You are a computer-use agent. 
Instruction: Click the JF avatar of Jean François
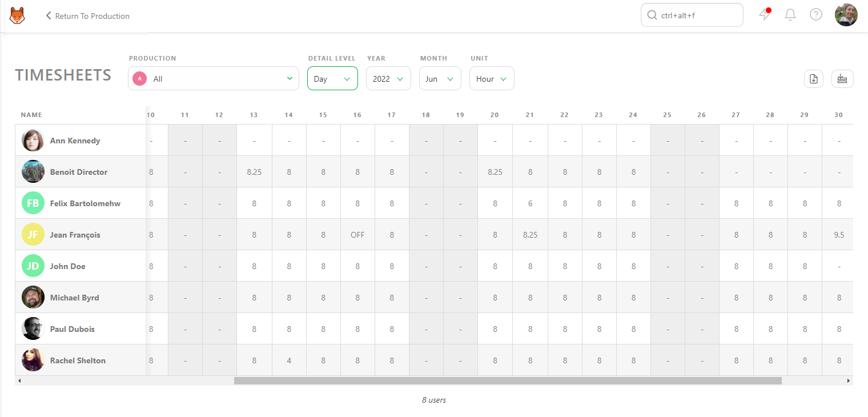[33, 234]
